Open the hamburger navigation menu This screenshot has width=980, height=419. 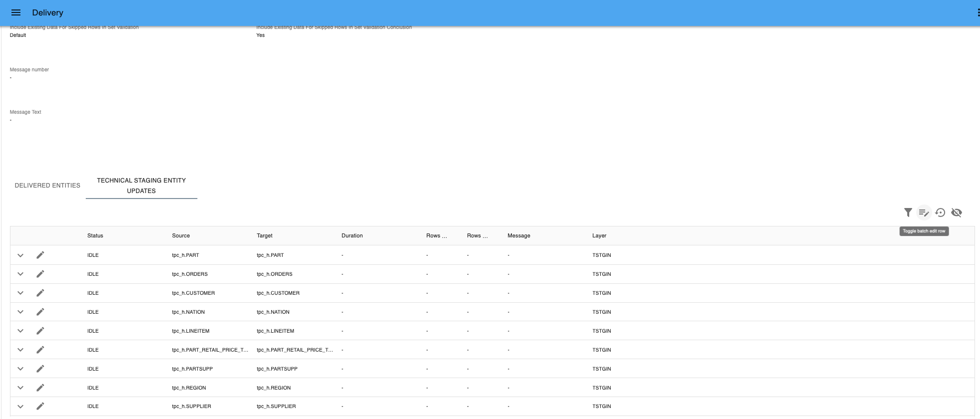click(16, 12)
